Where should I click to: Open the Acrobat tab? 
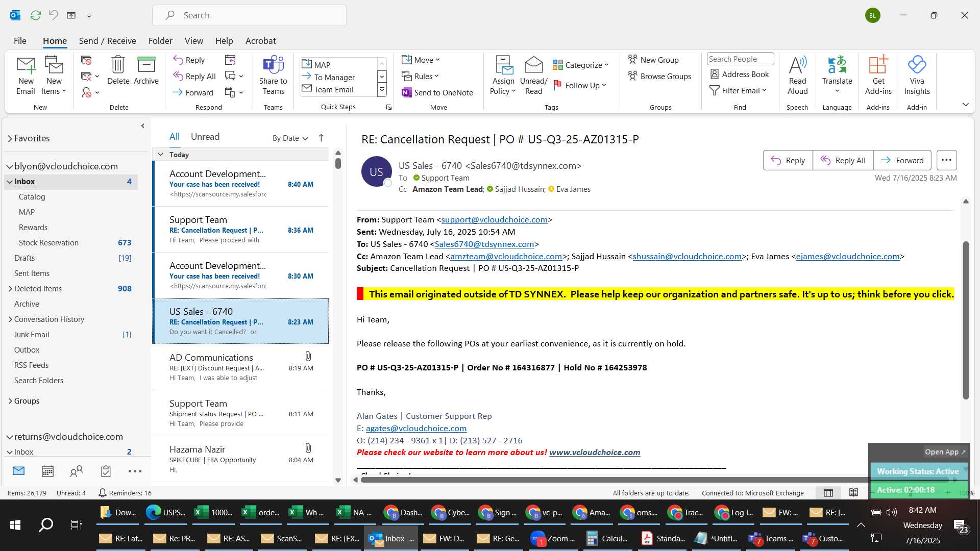(x=260, y=41)
